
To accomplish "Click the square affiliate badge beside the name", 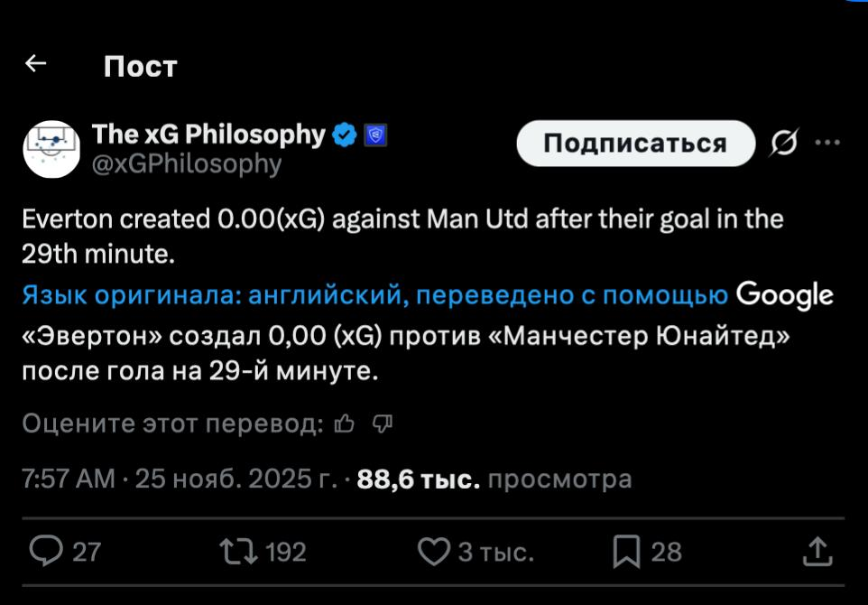I will coord(375,136).
